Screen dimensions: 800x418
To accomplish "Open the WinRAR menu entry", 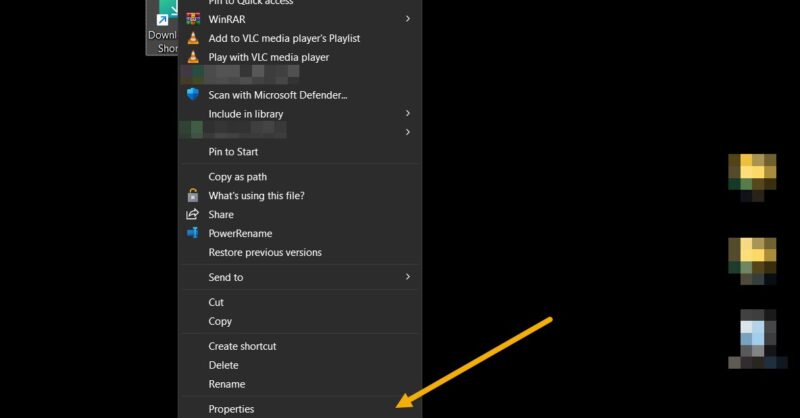I will point(300,19).
